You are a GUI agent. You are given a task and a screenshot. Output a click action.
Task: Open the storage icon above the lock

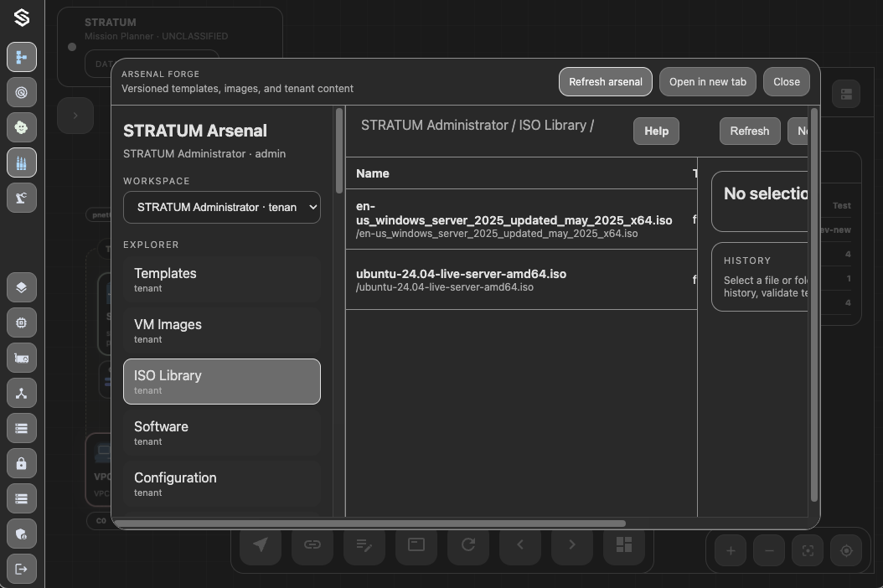click(x=22, y=428)
